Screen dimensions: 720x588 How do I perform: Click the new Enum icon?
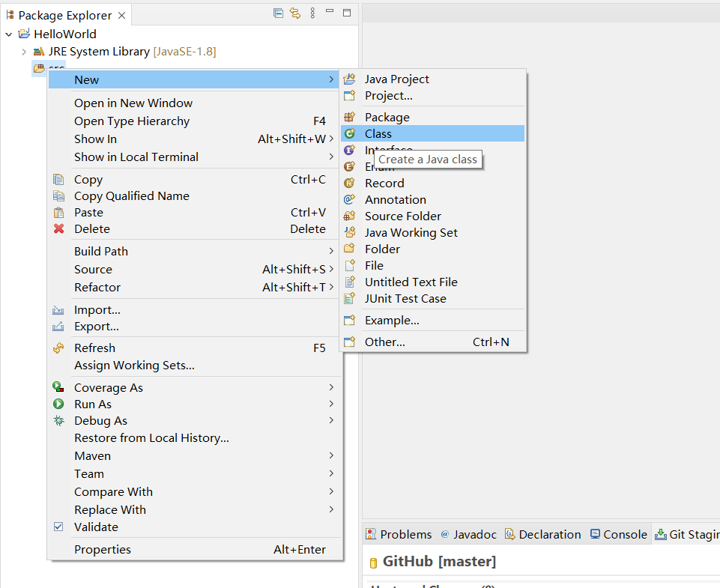(350, 166)
